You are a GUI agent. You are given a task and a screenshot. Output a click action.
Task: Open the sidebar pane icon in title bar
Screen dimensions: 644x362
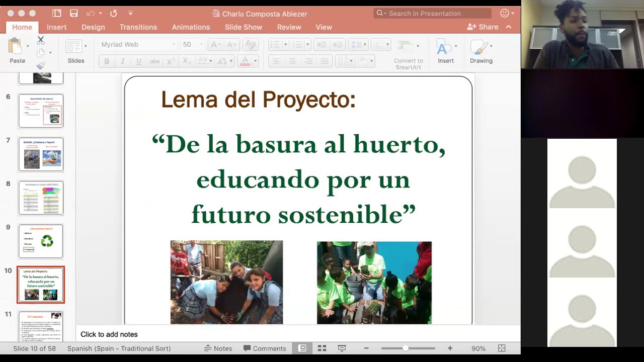(x=57, y=14)
